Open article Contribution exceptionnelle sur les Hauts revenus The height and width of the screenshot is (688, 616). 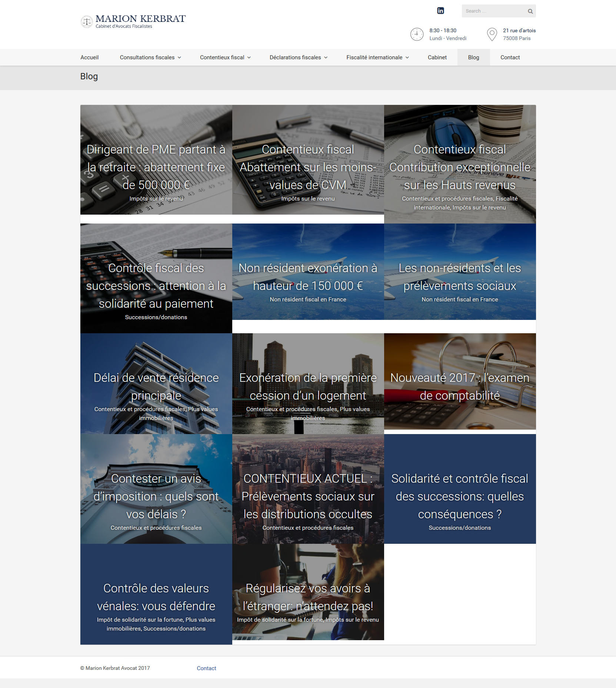click(460, 167)
